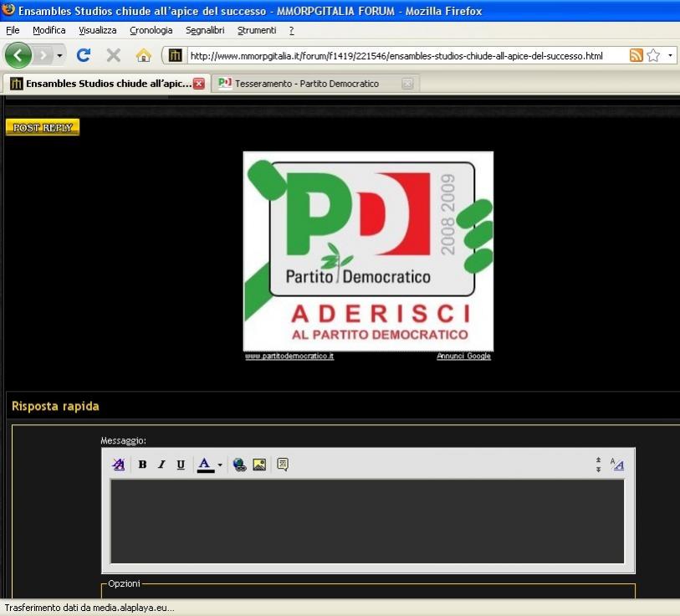Viewport: 680px width, 616px height.
Task: Click the Remove Text Formatting icon
Action: click(x=119, y=465)
